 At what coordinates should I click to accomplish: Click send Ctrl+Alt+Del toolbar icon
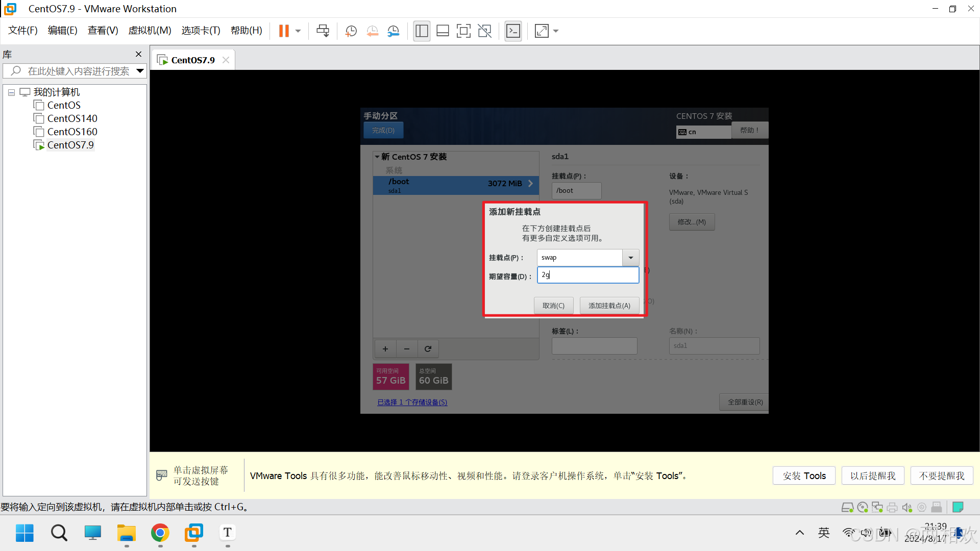click(323, 31)
